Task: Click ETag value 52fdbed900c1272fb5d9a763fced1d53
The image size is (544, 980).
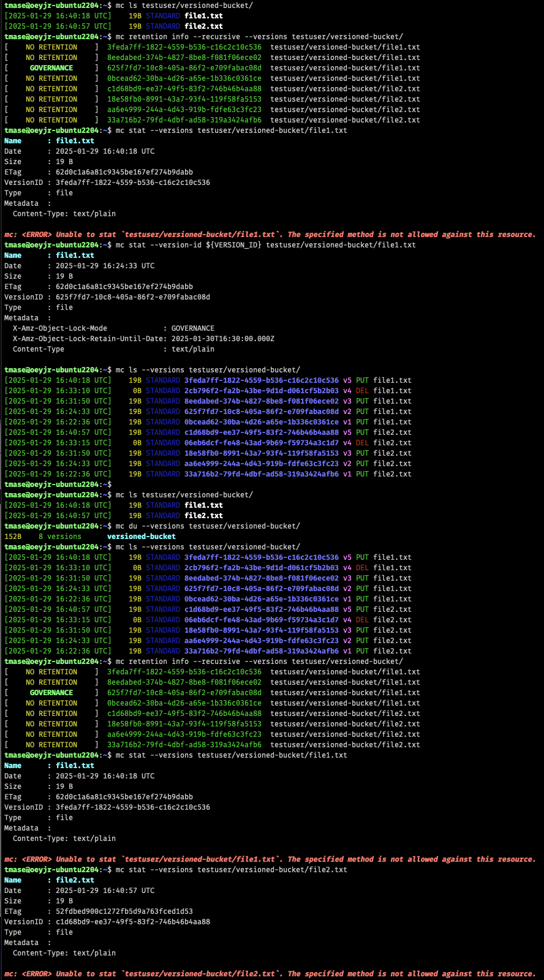Action: point(124,911)
